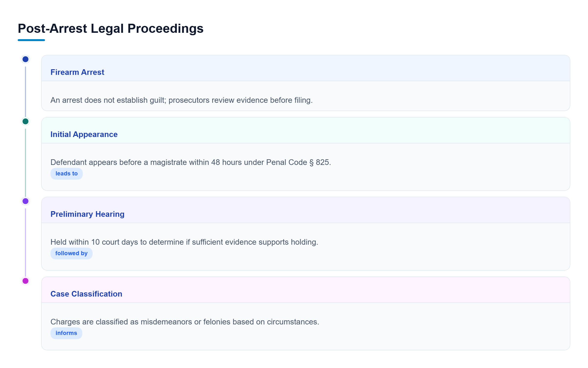Viewport: 588px width, 368px height.
Task: Select the 'leads to' tag
Action: pos(67,173)
